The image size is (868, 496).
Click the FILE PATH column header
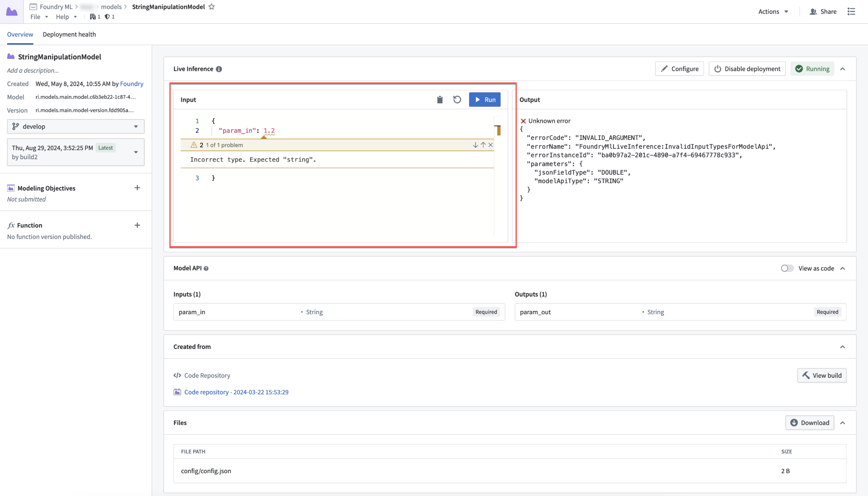tap(193, 452)
